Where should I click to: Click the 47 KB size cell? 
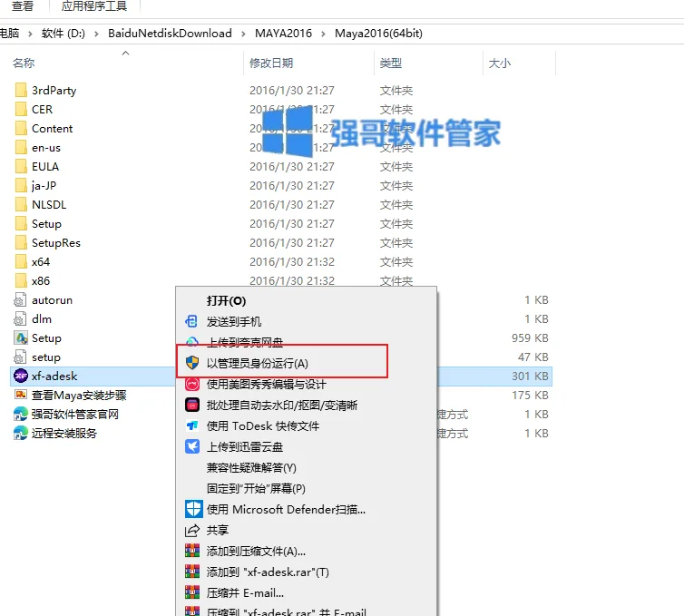533,357
